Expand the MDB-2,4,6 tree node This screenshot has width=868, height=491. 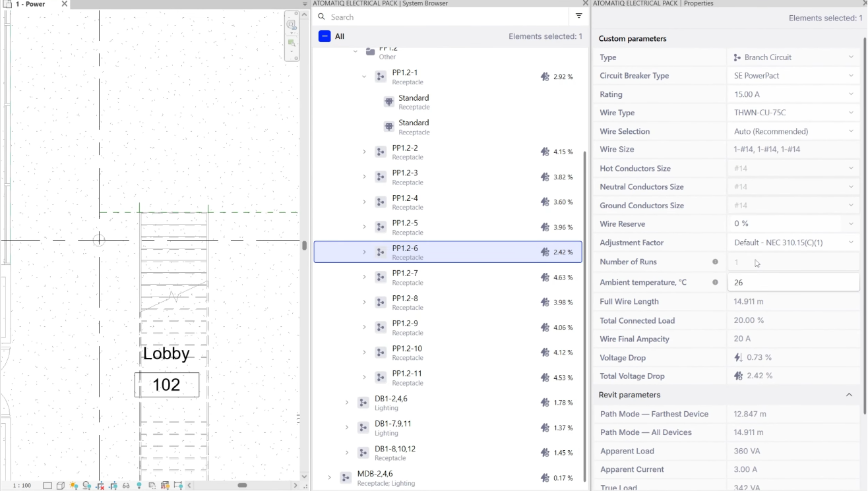tap(329, 477)
